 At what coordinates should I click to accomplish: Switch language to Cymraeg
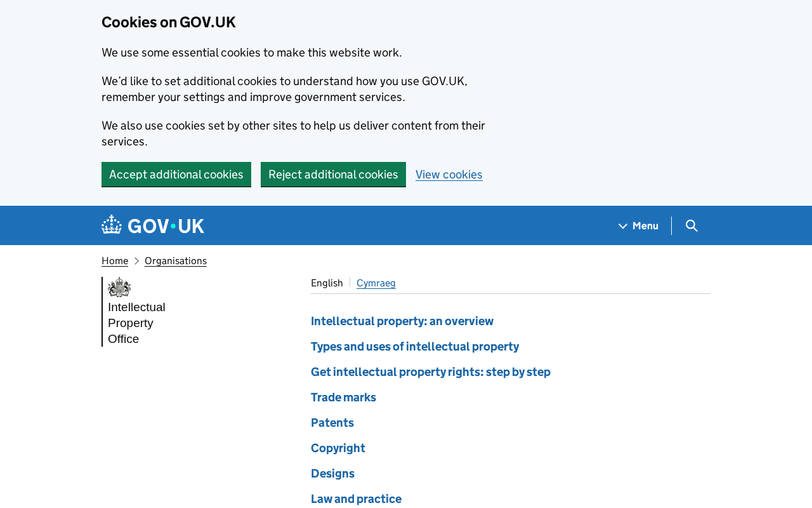[x=376, y=283]
